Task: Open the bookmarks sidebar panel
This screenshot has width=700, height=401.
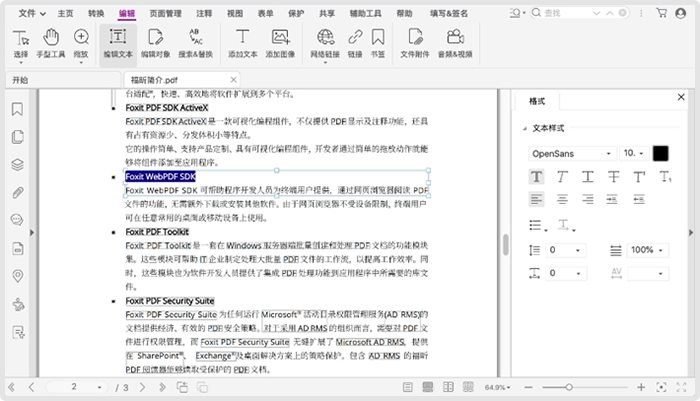Action: 17,109
